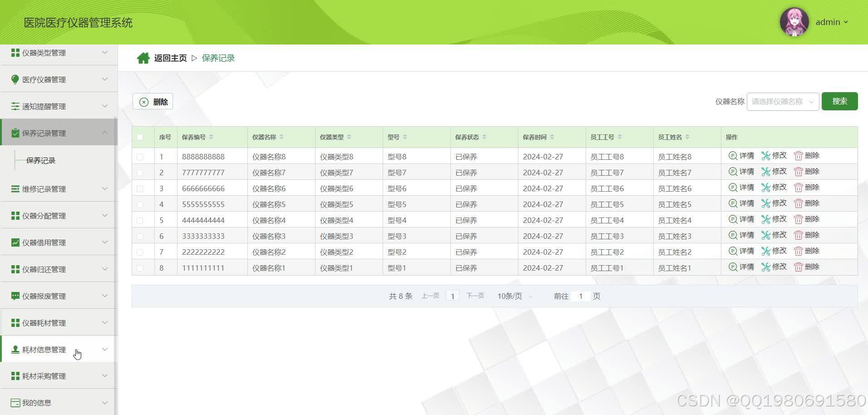
Task: Click the home icon beside 返回主页
Action: click(x=143, y=58)
